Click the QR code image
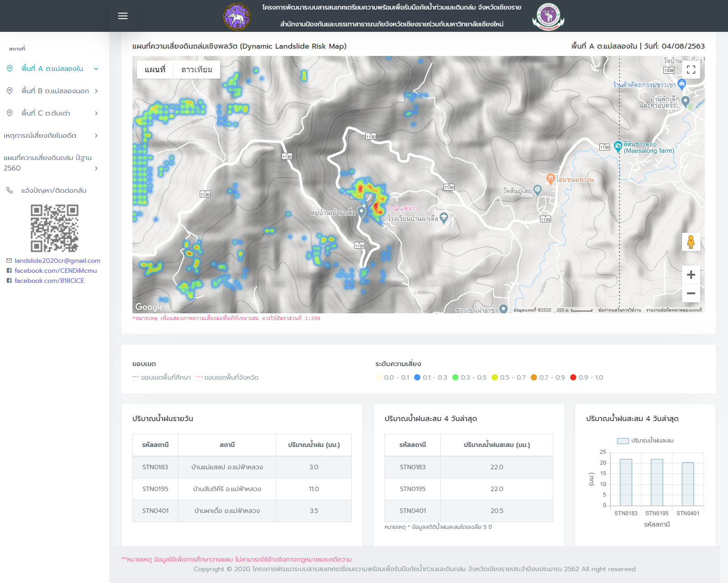The image size is (728, 583). (55, 228)
